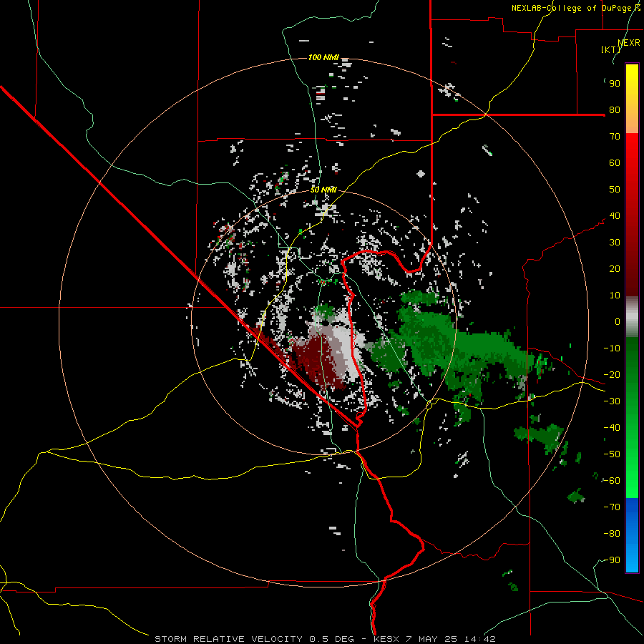The image size is (644, 644).
Task: Click the -40 value on velocity scale
Action: coord(612,428)
